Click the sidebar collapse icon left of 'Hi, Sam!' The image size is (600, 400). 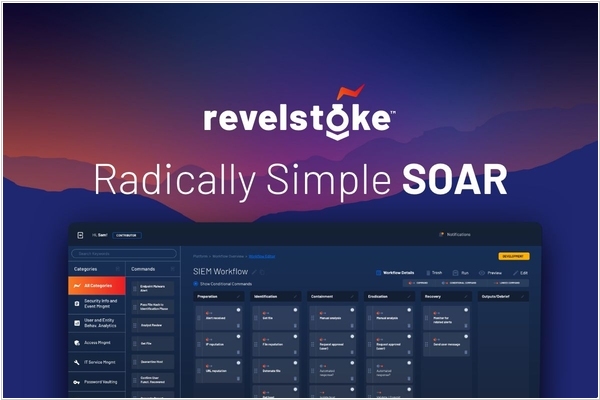pos(80,235)
